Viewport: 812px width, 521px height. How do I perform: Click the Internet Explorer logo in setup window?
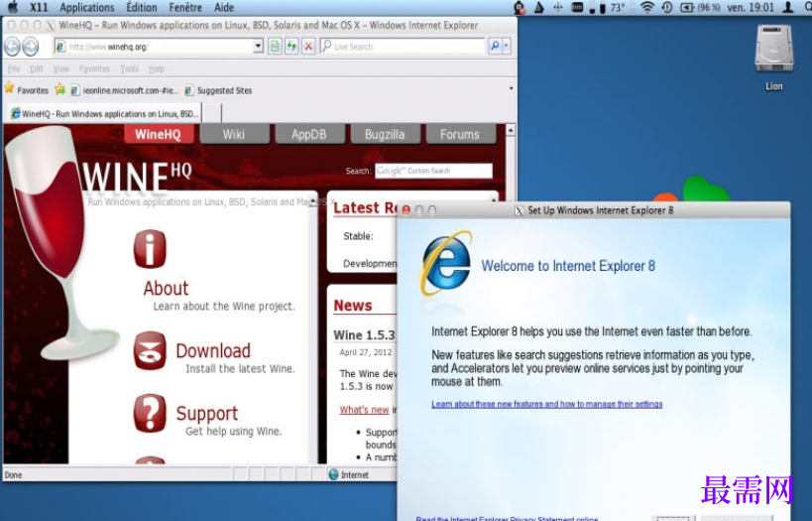(446, 263)
